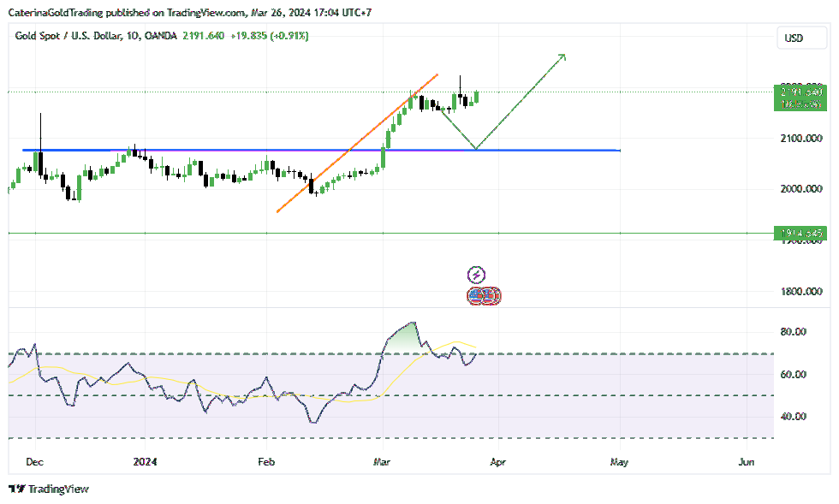
Task: Click the TradingView logo at bottom
Action: coord(49,489)
